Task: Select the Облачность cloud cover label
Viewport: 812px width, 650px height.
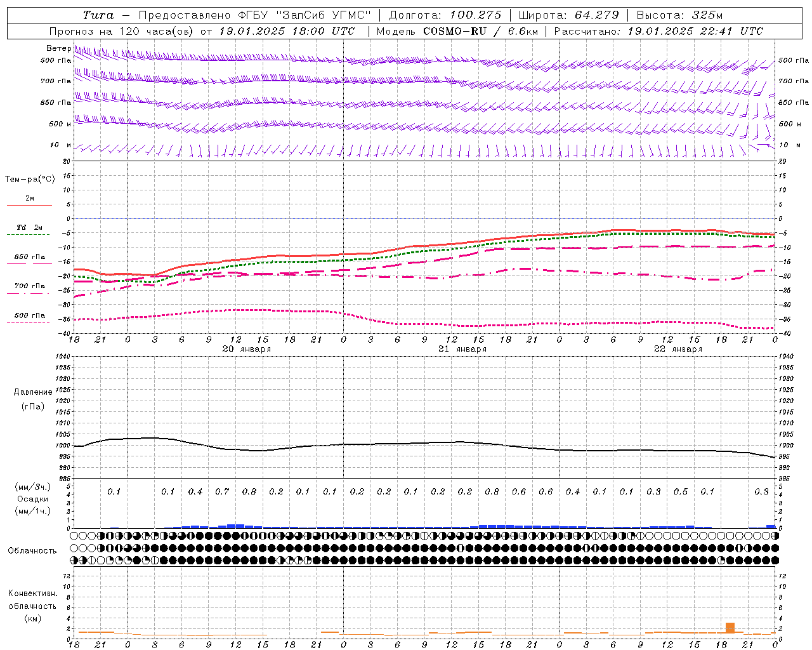Action: (x=32, y=550)
